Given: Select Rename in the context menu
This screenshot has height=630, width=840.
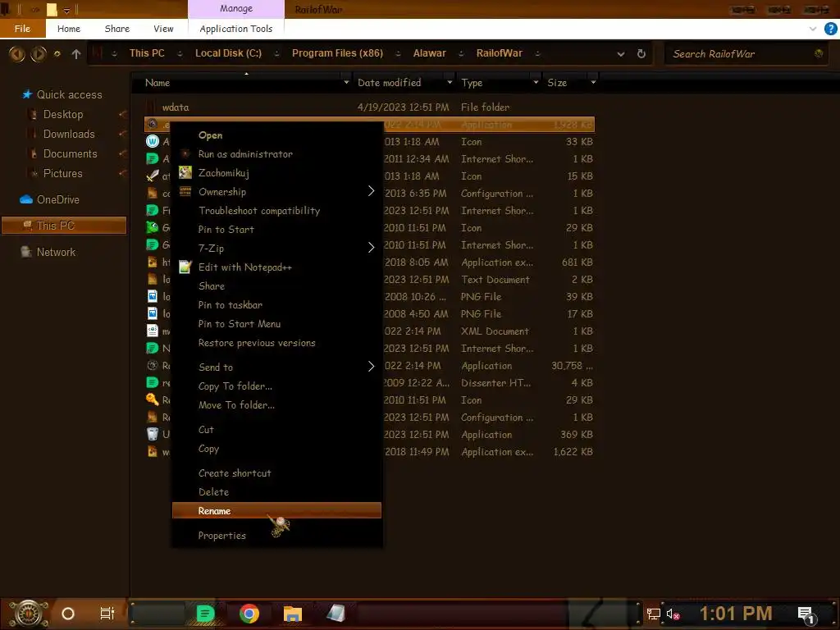Looking at the screenshot, I should coord(276,510).
